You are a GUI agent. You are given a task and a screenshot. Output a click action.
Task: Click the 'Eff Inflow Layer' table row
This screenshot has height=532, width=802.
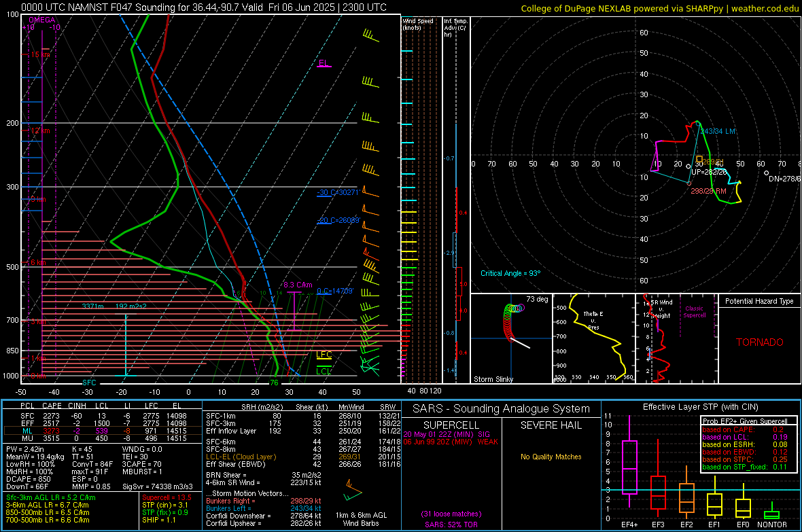coord(303,431)
